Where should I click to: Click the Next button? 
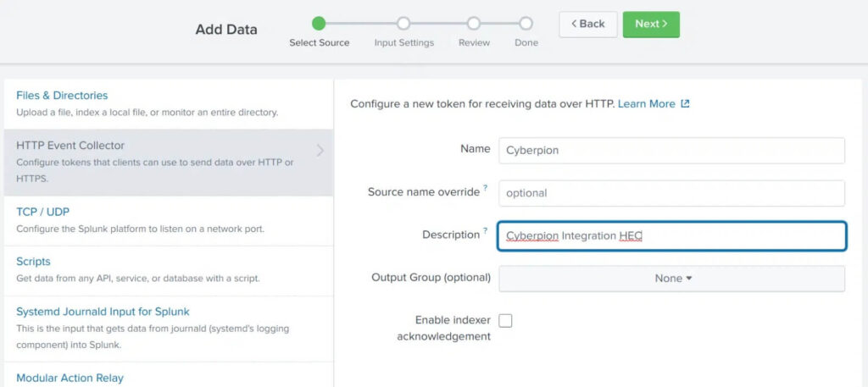click(x=651, y=25)
